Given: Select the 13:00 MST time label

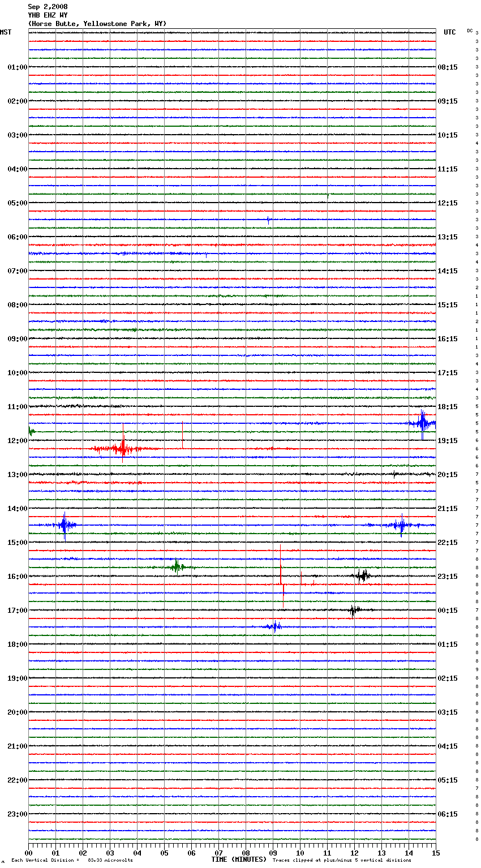Looking at the screenshot, I should coord(18,475).
